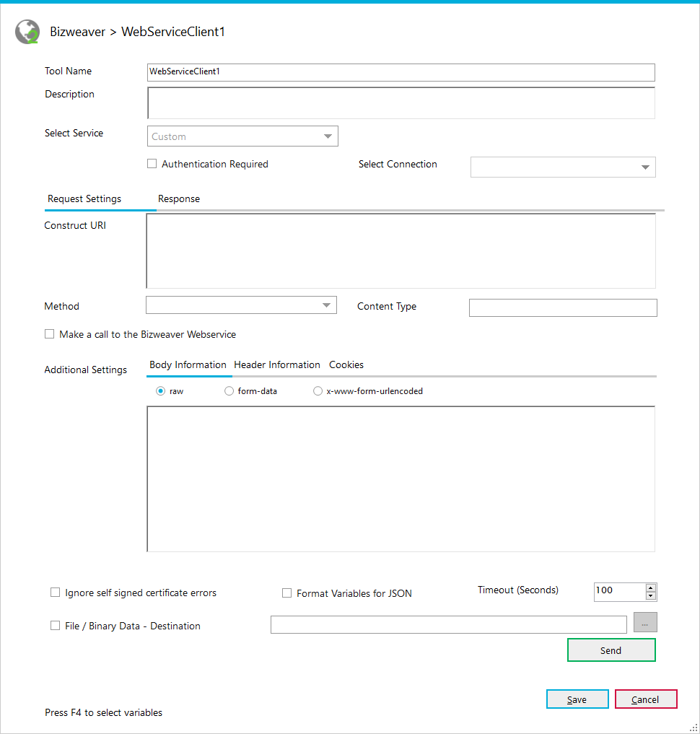The image size is (700, 734).
Task: Click the Send button
Action: [611, 650]
